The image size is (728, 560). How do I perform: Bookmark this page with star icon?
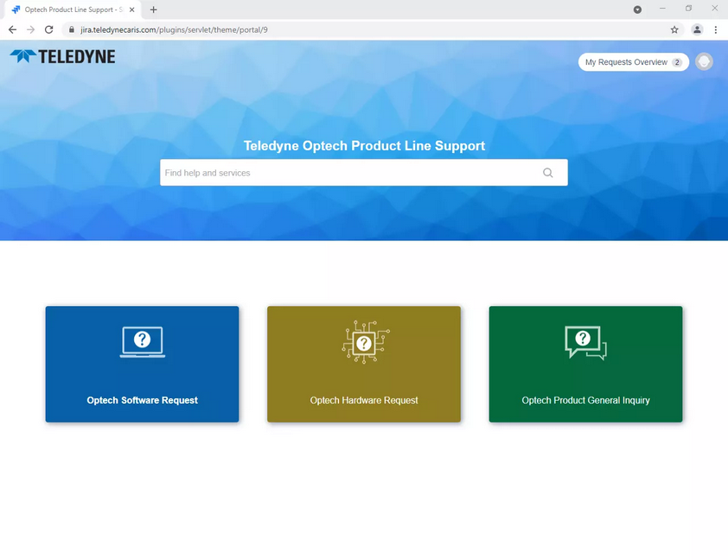tap(674, 29)
